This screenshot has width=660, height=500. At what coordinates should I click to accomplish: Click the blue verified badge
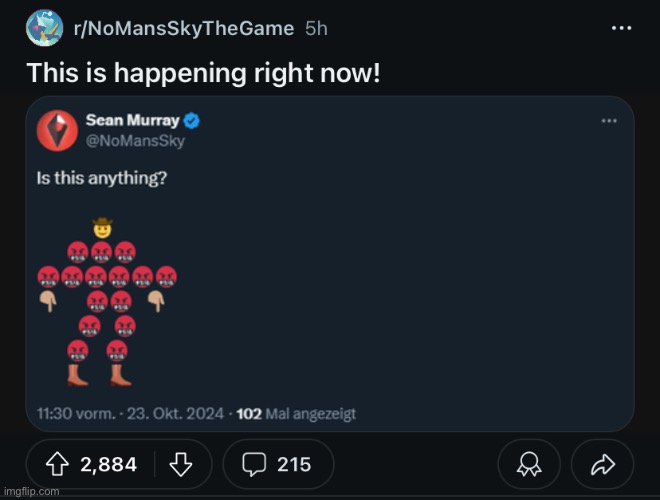coord(192,121)
